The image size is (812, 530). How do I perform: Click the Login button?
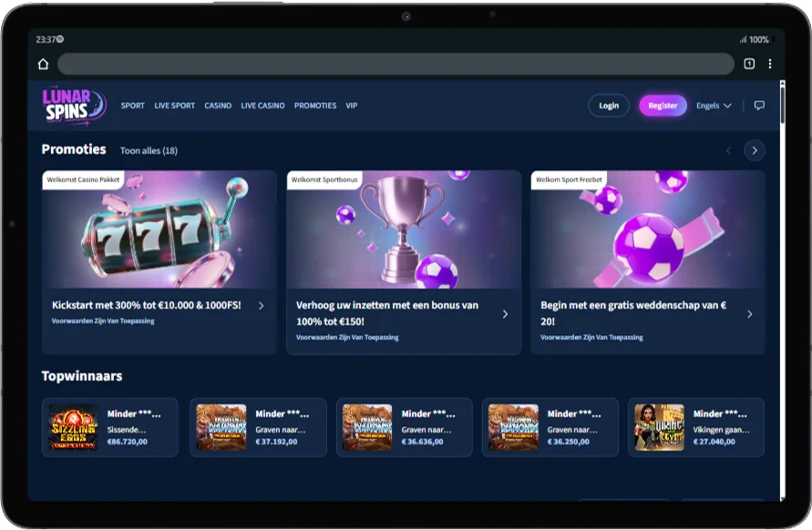tap(609, 106)
